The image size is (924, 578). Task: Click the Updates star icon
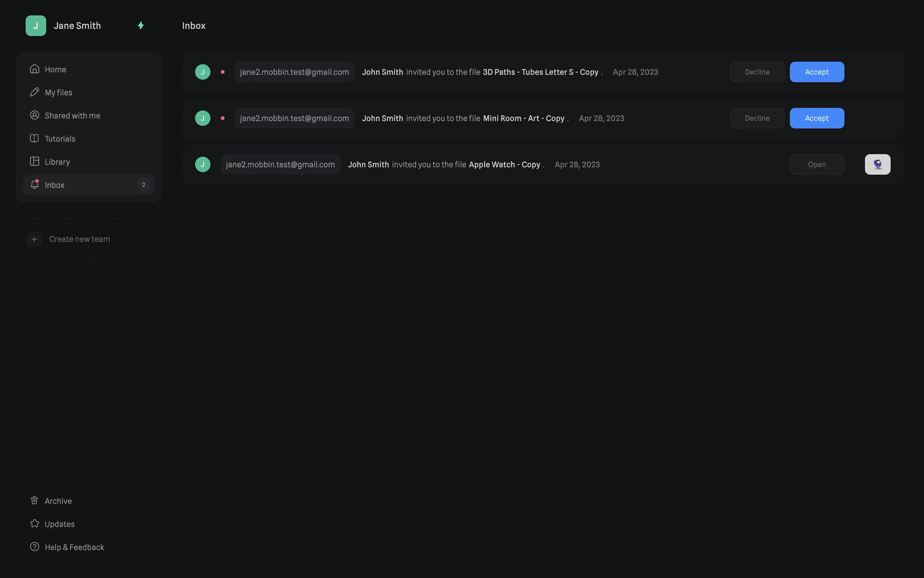click(34, 524)
